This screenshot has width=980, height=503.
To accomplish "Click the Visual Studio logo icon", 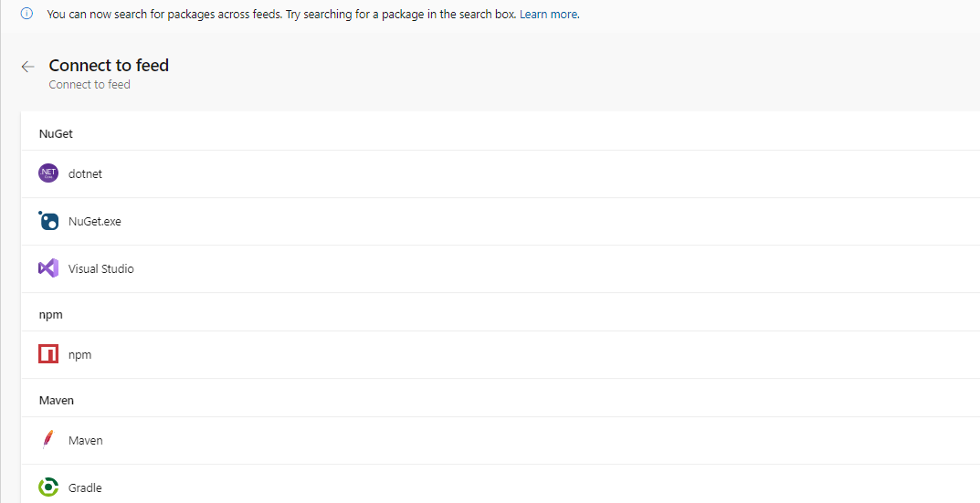I will 48,268.
